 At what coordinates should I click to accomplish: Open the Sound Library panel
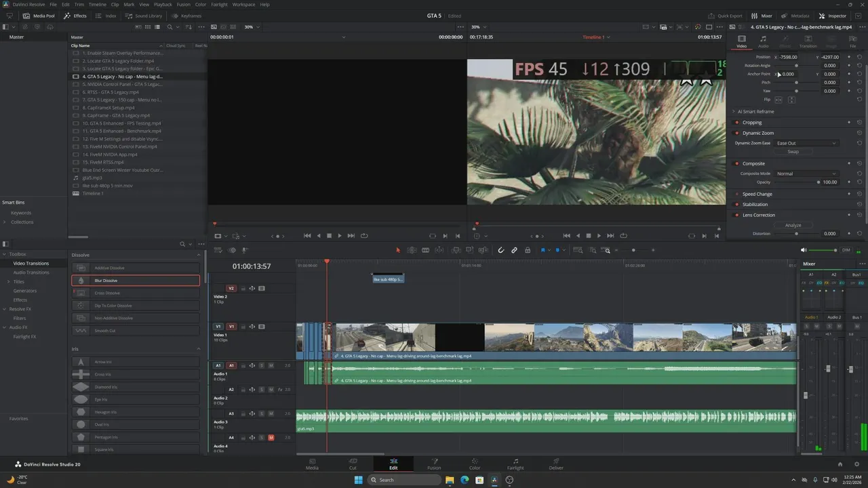tap(144, 16)
